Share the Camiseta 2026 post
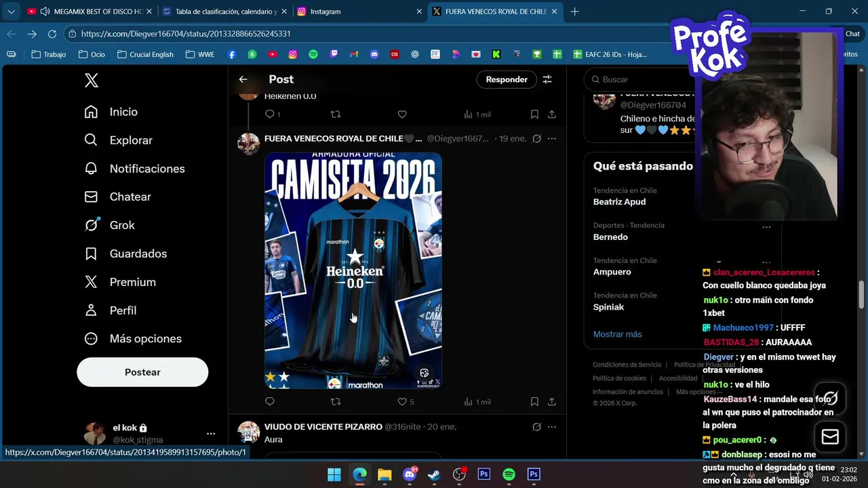Screen dimensions: 868x488 [x=552, y=401]
